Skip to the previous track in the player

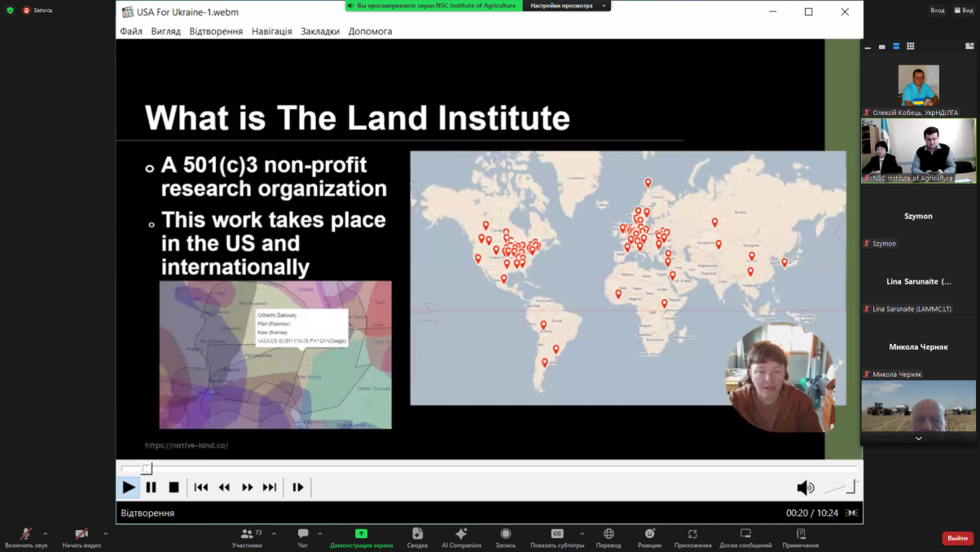click(200, 488)
